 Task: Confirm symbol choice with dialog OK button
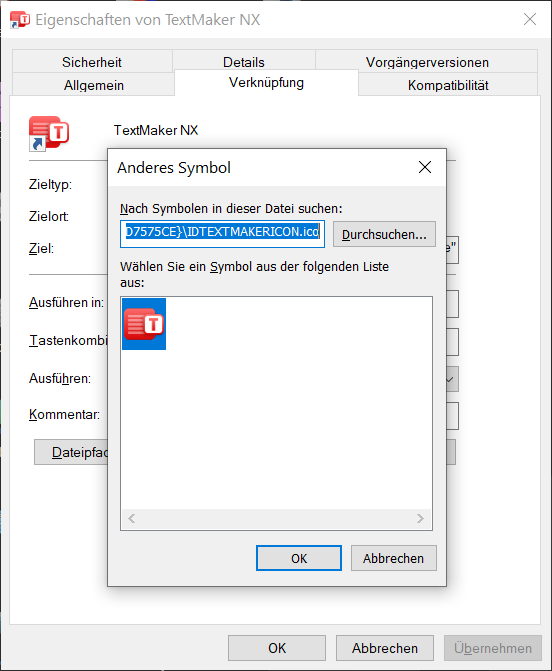(x=299, y=558)
